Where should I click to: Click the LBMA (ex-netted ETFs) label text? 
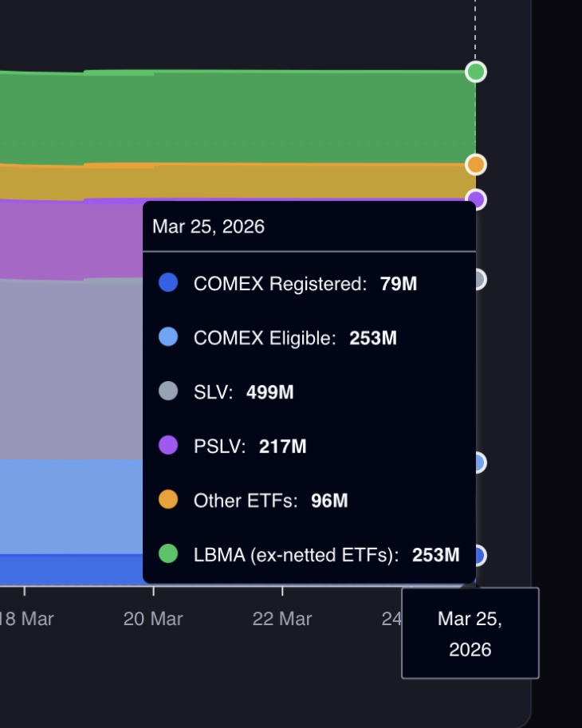[296, 555]
